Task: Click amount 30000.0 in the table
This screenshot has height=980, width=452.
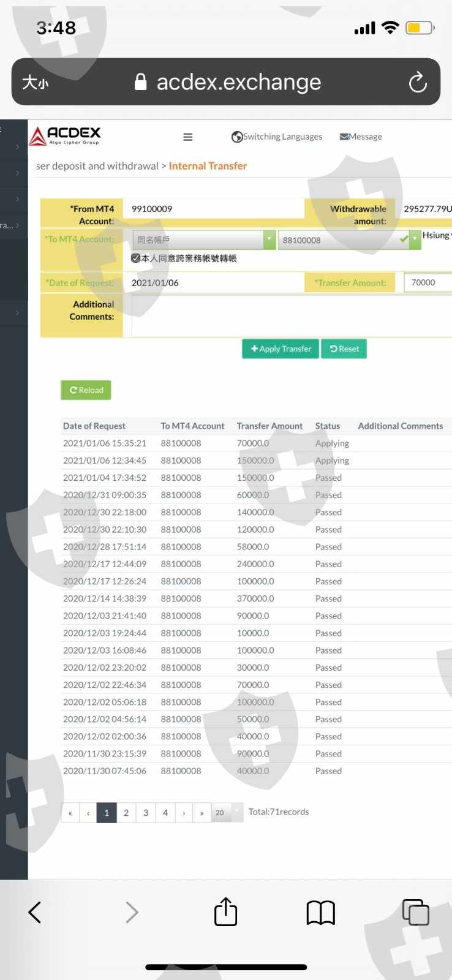Action: tap(253, 668)
